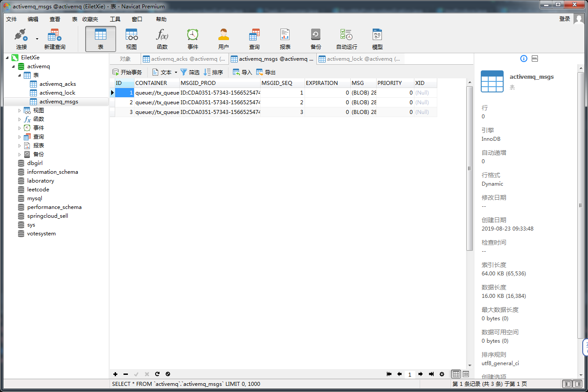Click the 登录 sign-in link
Image resolution: width=588 pixels, height=392 pixels.
(x=565, y=19)
